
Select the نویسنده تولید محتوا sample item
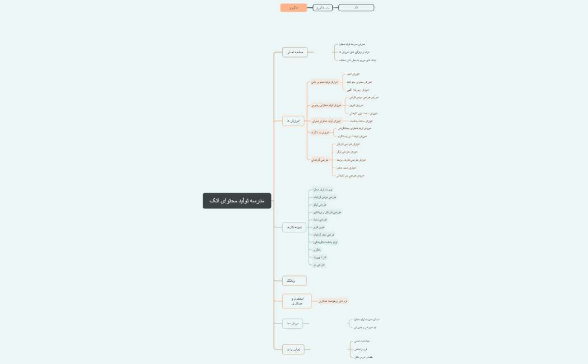[x=323, y=189]
